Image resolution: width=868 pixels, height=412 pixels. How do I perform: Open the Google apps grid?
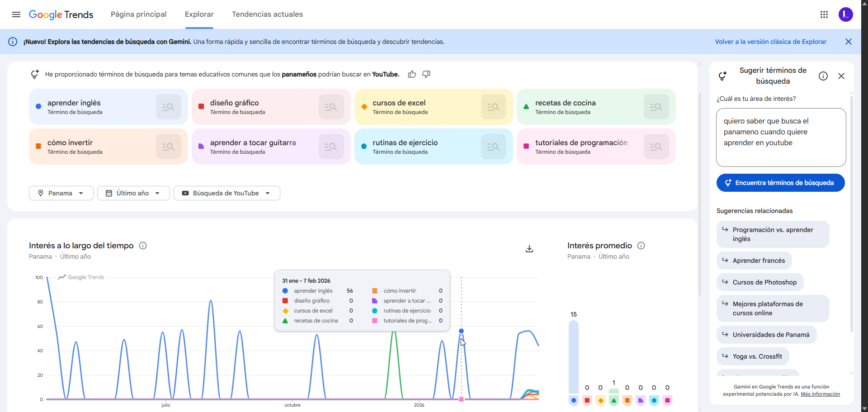pyautogui.click(x=824, y=14)
